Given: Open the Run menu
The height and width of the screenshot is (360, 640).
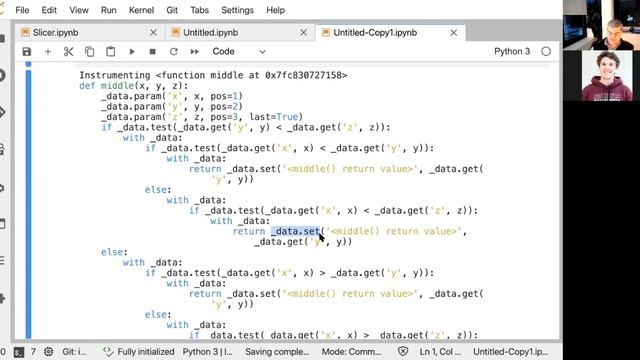Looking at the screenshot, I should click(x=109, y=10).
